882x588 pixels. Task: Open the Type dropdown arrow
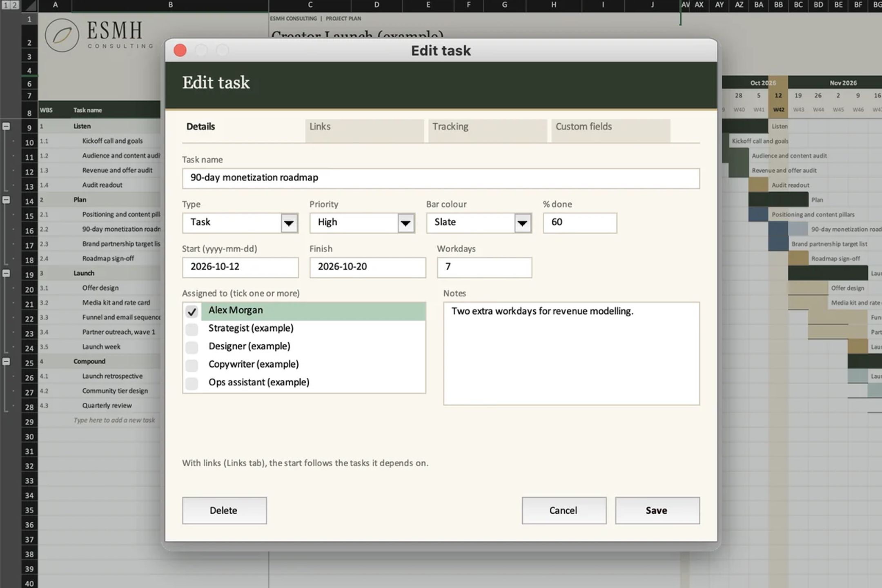(x=289, y=223)
